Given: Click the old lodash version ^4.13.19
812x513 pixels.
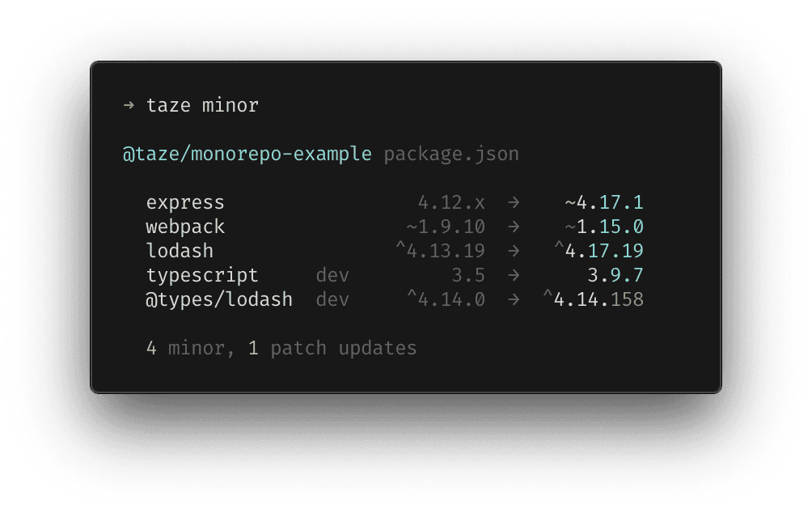Looking at the screenshot, I should [440, 251].
